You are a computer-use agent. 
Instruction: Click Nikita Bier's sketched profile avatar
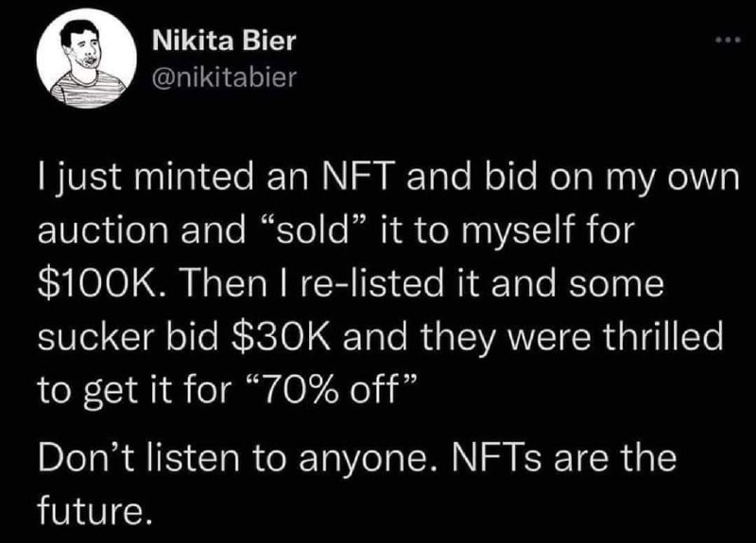[86, 59]
